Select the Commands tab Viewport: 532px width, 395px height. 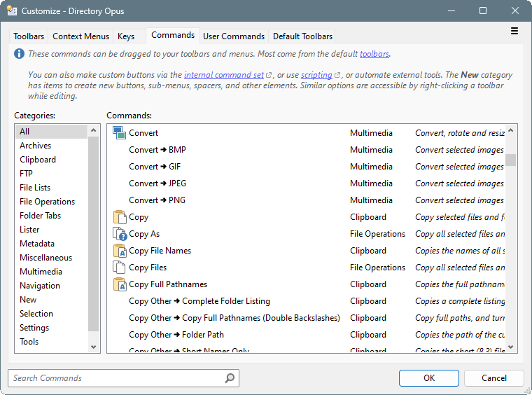point(173,35)
